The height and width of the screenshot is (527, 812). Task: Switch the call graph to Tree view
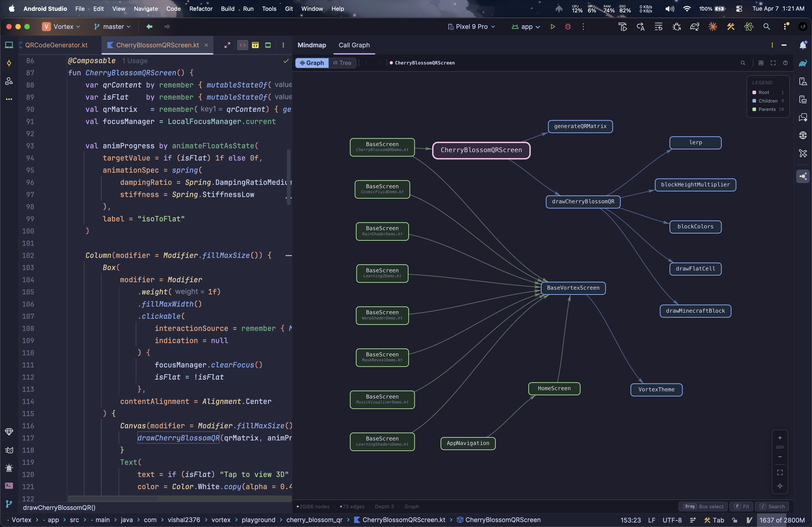point(343,63)
